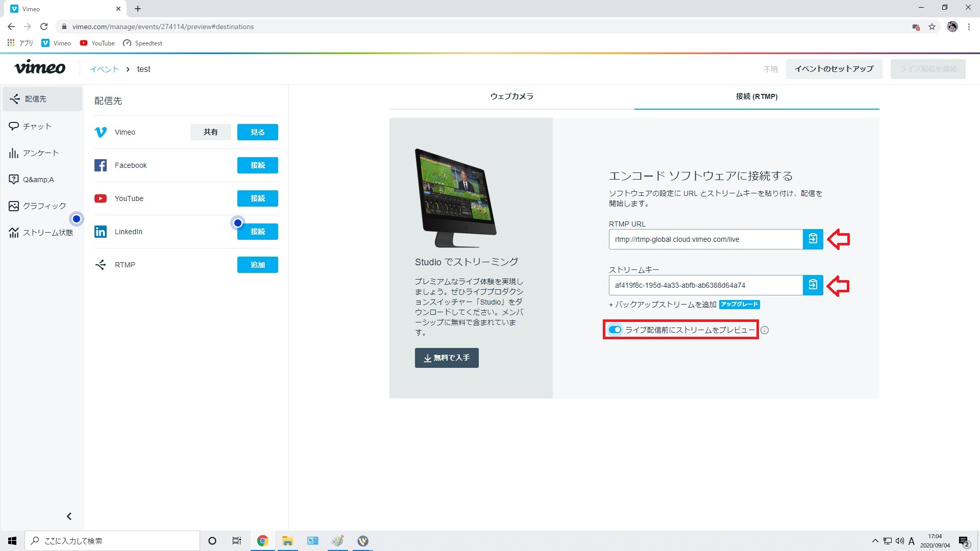Open Task View on the taskbar
Screen dimensions: 980x551
(x=236, y=541)
